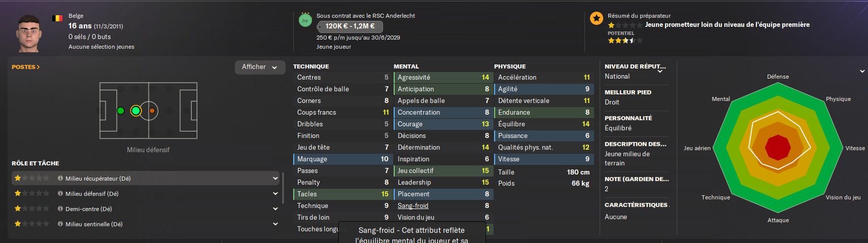This screenshot has height=243, width=868.
Task: Select the highlighted defensive midfielder position dot
Action: [x=135, y=111]
